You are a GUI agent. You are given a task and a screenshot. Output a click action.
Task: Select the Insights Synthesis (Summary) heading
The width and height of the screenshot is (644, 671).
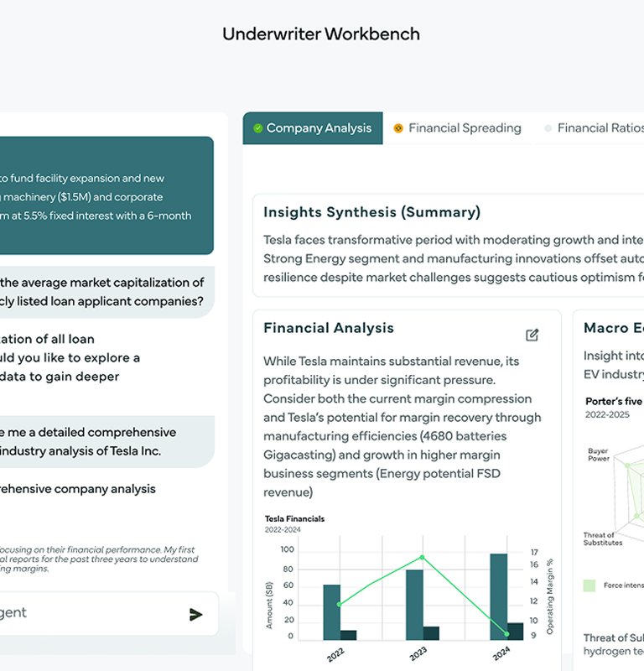pos(371,212)
